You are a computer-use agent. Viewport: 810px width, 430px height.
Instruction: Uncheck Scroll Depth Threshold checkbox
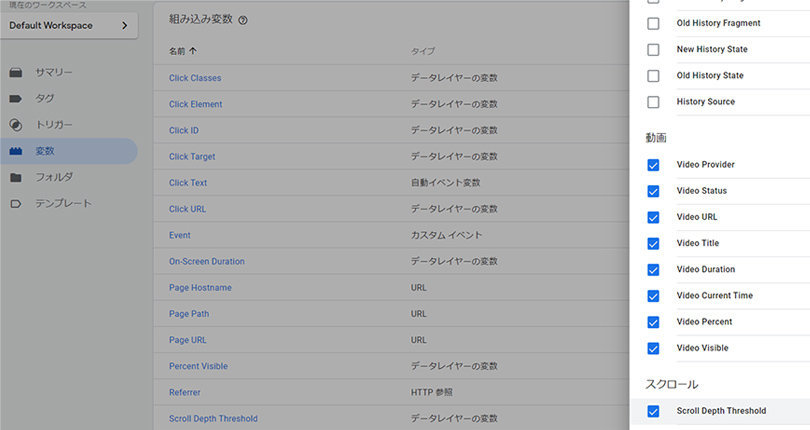[x=653, y=411]
